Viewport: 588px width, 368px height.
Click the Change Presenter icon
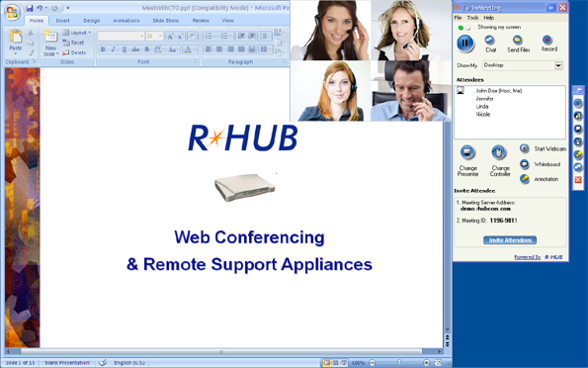click(467, 152)
